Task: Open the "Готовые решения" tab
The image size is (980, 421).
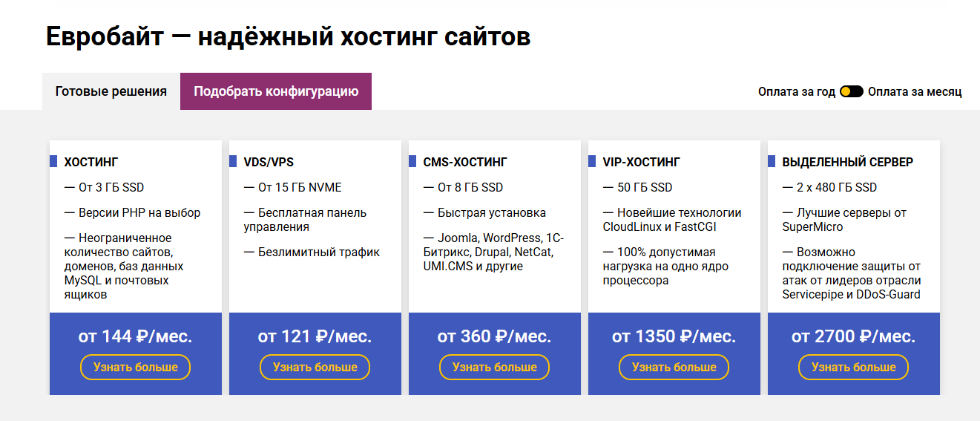Action: 111,91
